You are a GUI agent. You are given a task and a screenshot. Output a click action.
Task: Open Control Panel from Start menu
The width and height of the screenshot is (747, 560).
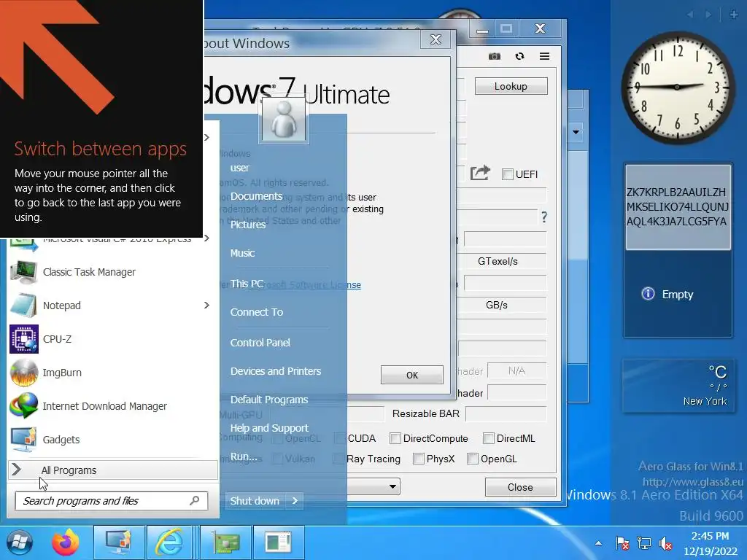pyautogui.click(x=260, y=343)
